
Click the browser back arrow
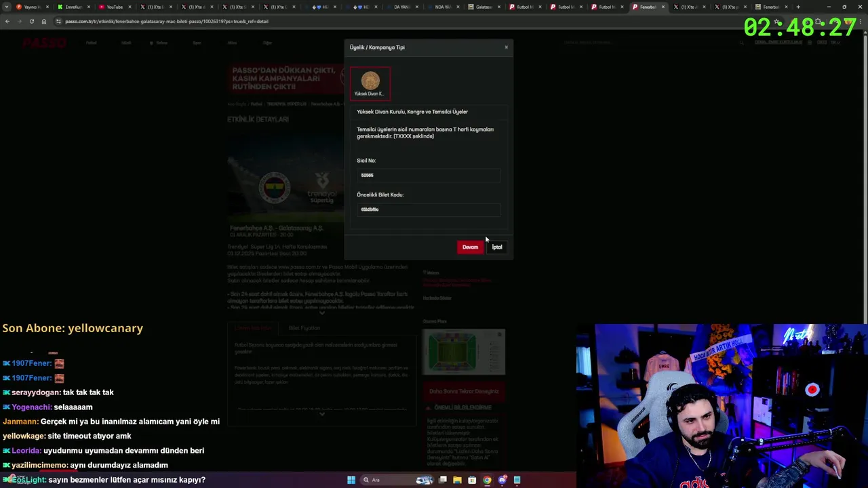coord(7,21)
